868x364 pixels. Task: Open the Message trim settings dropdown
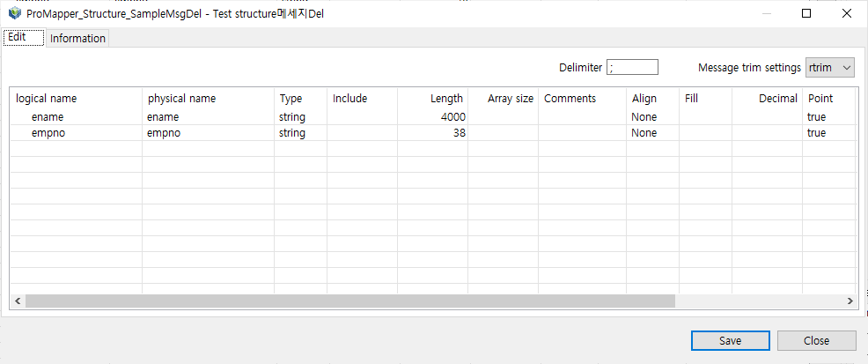[x=829, y=67]
